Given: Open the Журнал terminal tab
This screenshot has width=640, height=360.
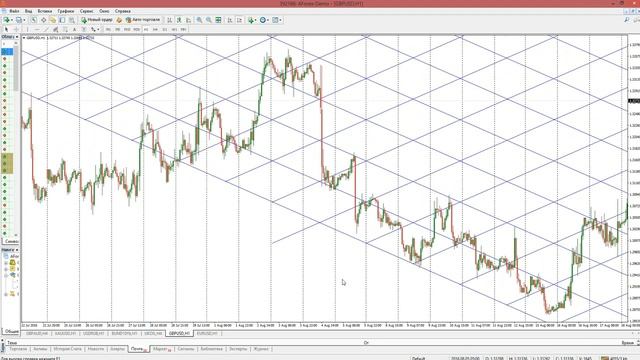Looking at the screenshot, I should point(261,349).
